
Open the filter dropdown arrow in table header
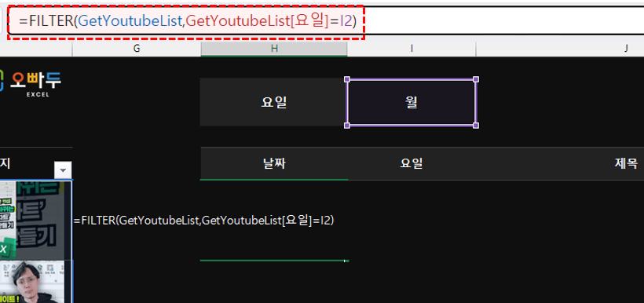click(x=63, y=170)
